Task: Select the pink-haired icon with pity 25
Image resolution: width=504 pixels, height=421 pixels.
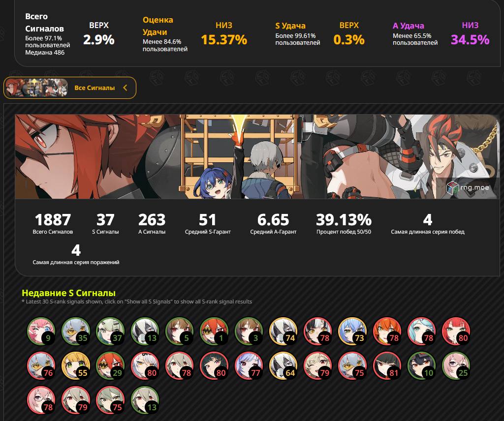Action: [x=456, y=366]
